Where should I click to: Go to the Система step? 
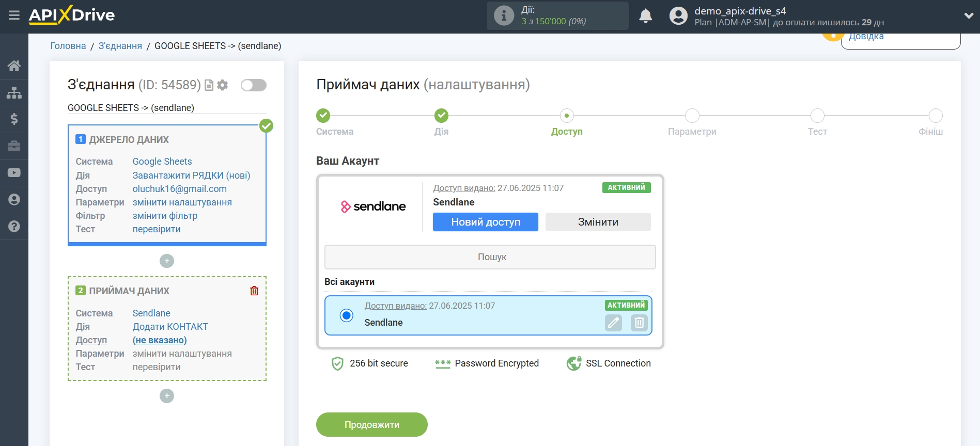tap(323, 116)
